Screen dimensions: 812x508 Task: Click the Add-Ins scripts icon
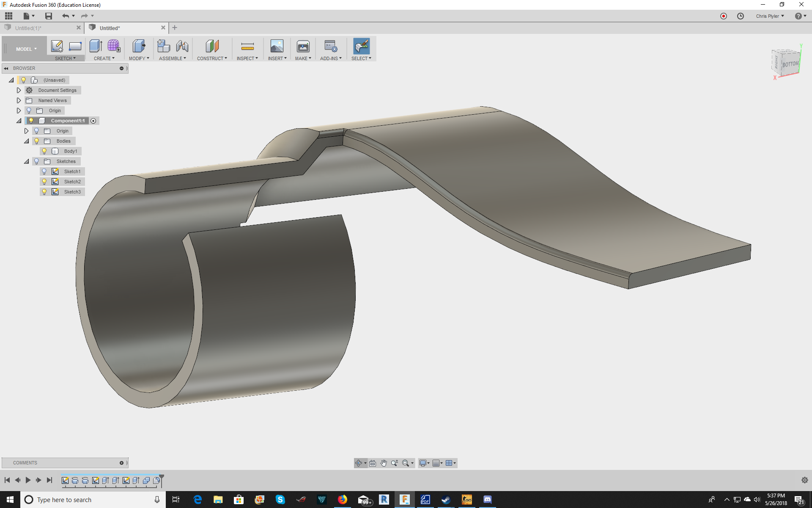click(331, 47)
